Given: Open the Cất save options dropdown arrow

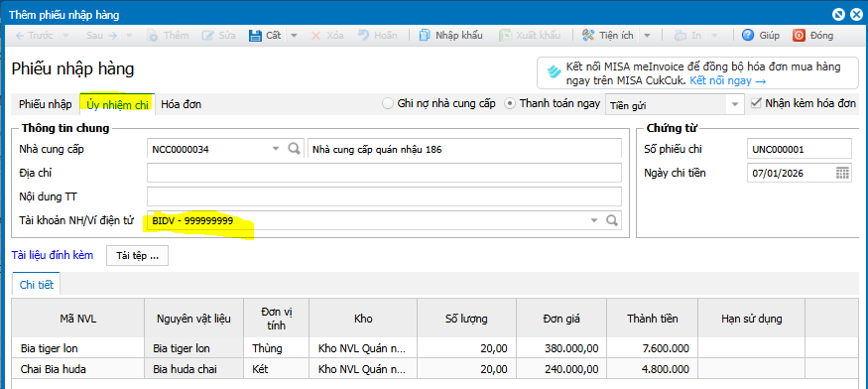Looking at the screenshot, I should 294,36.
